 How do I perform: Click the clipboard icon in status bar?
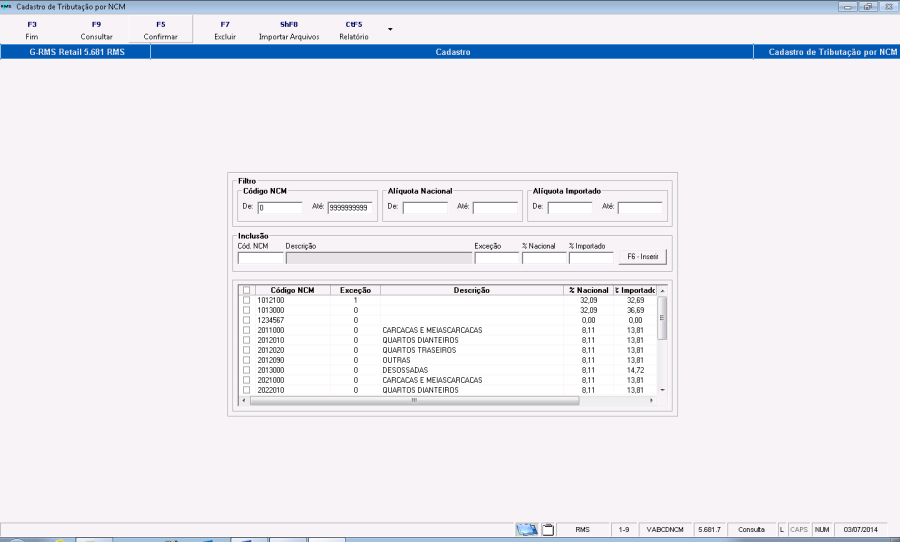pos(548,529)
